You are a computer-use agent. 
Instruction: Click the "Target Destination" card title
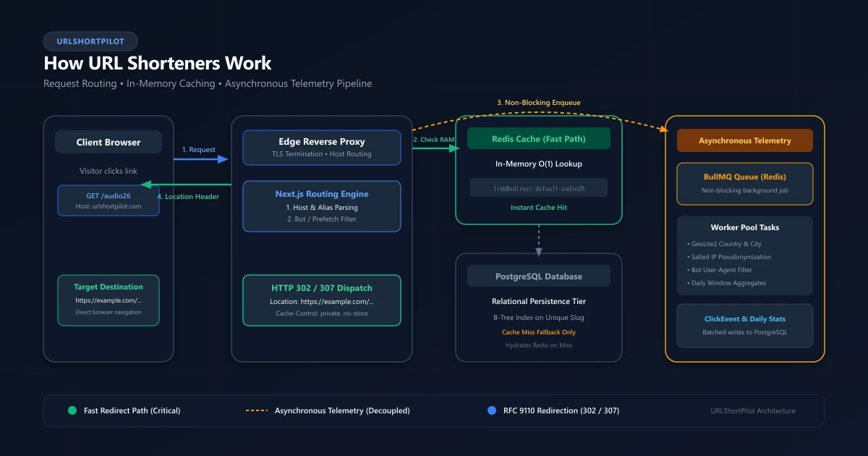click(x=109, y=287)
